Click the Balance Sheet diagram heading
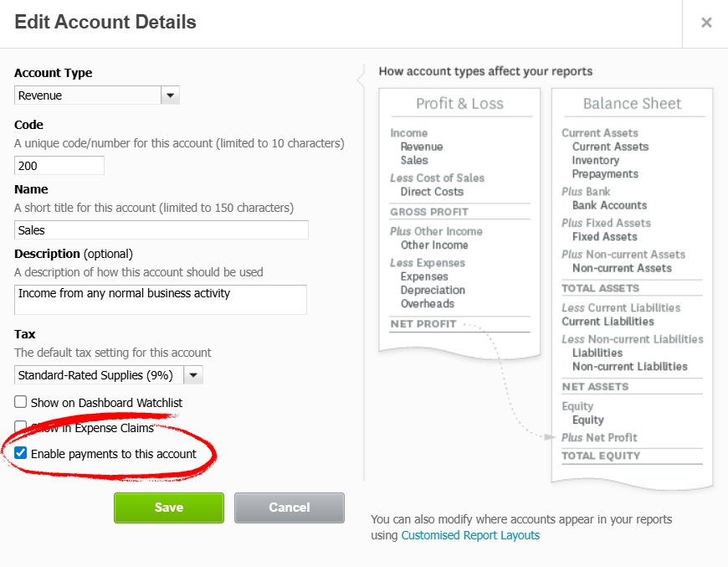 [x=632, y=104]
